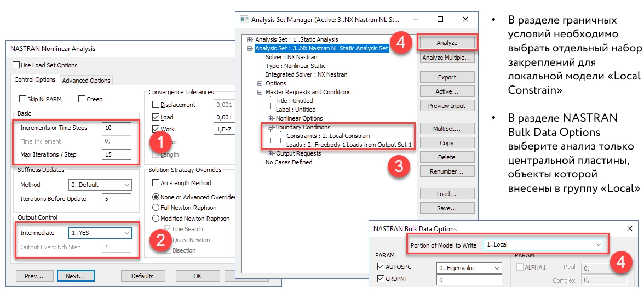Open the AUTOSPC Eigenvalue dropdown
Screen dimensions: 644x298
pos(469,268)
